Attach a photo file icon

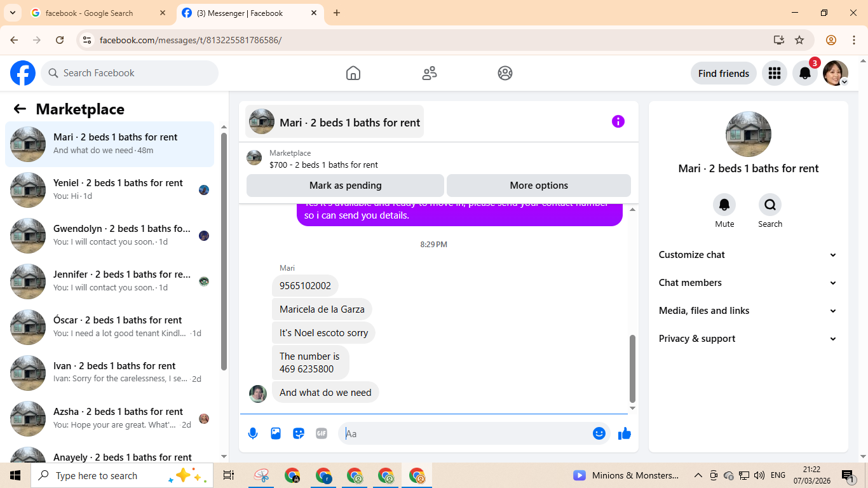[276, 433]
